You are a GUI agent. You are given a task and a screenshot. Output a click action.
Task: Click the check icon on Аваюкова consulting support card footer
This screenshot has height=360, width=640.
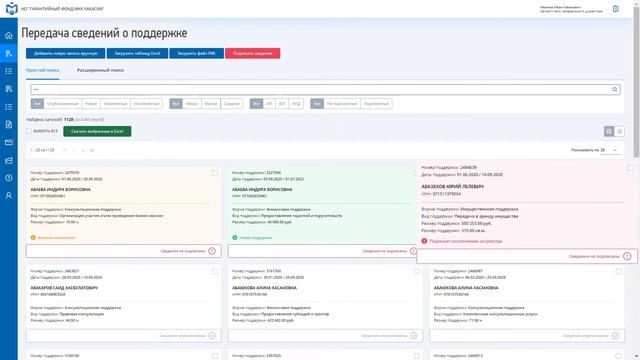point(615,336)
